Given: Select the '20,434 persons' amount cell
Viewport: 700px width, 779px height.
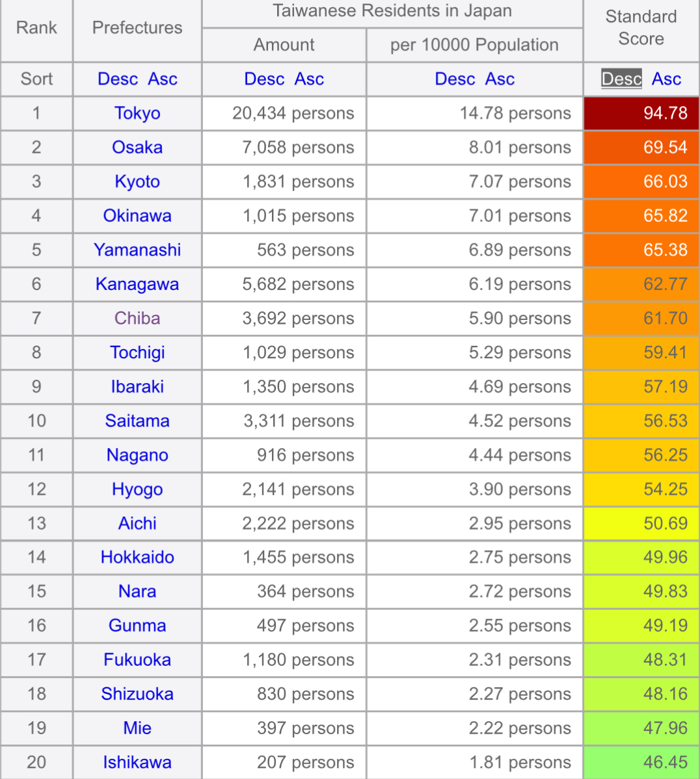Looking at the screenshot, I should (x=284, y=113).
